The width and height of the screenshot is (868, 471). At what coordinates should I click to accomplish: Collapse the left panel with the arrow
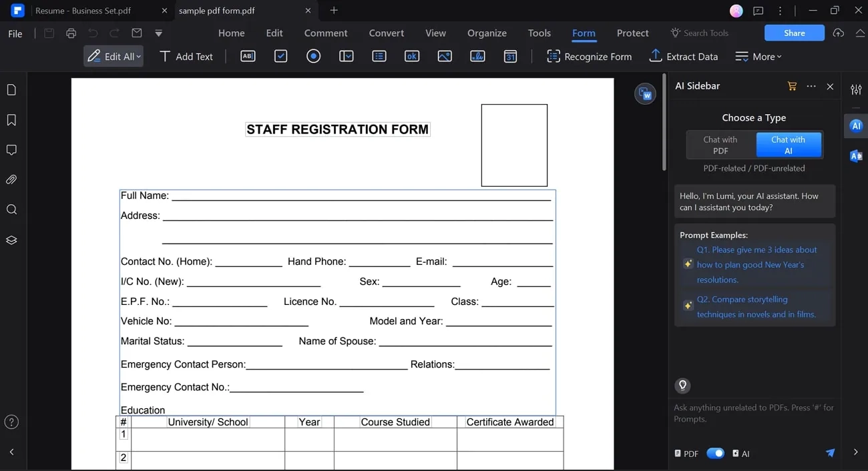11,452
